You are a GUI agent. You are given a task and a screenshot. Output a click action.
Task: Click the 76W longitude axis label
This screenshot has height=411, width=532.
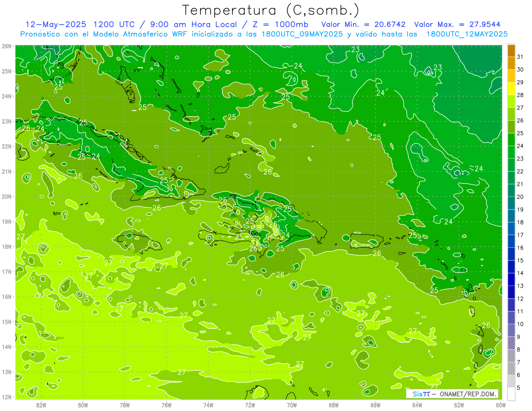[167, 405]
